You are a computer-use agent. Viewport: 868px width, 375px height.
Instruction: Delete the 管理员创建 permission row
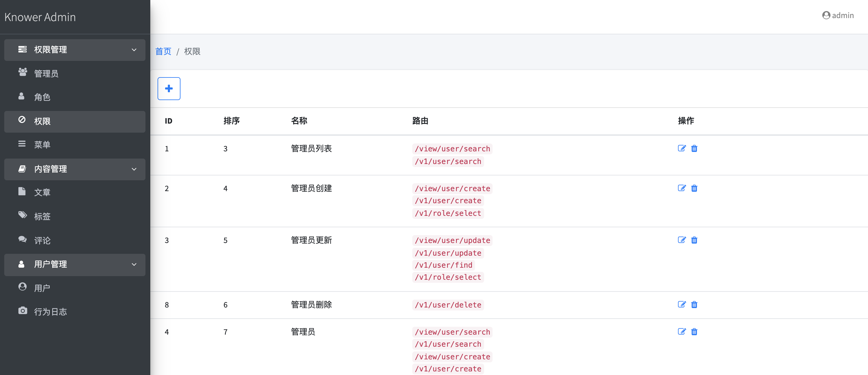pos(694,188)
